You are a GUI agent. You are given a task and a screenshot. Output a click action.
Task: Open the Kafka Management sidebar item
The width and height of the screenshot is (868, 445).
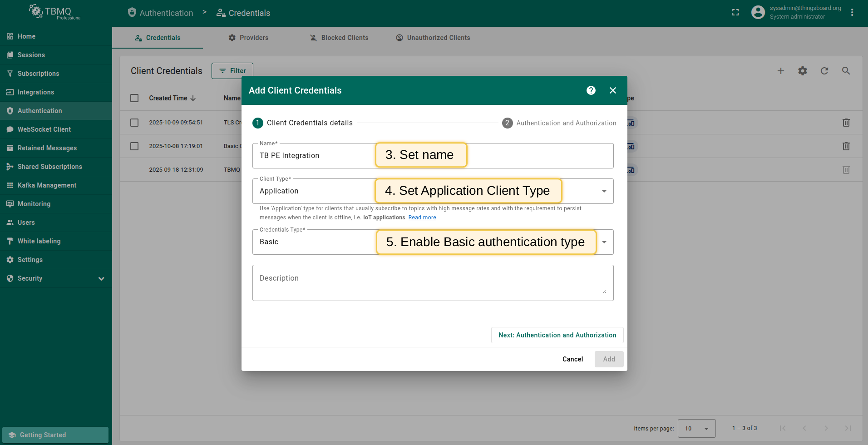tap(47, 185)
